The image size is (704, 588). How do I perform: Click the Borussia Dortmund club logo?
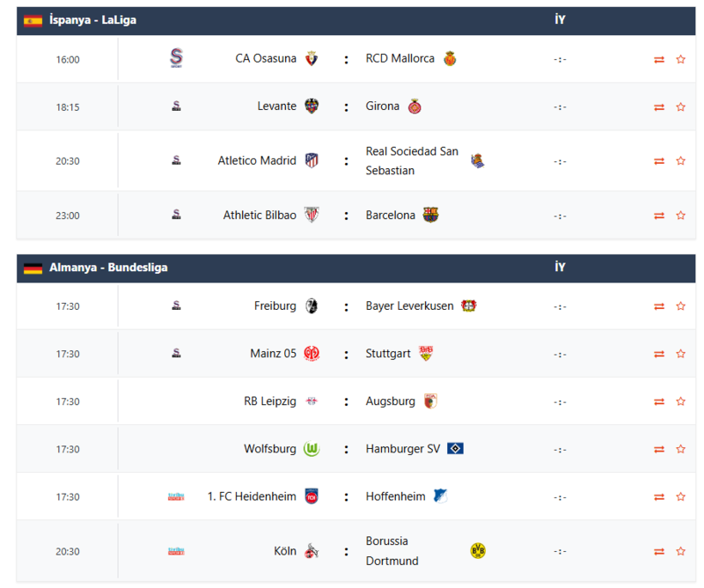point(478,551)
